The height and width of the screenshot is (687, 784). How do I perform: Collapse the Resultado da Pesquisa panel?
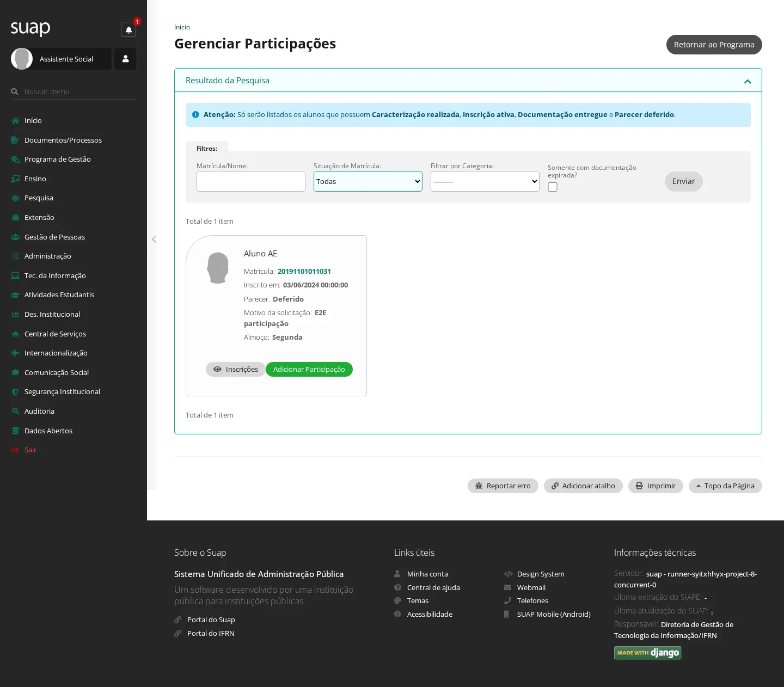click(748, 81)
